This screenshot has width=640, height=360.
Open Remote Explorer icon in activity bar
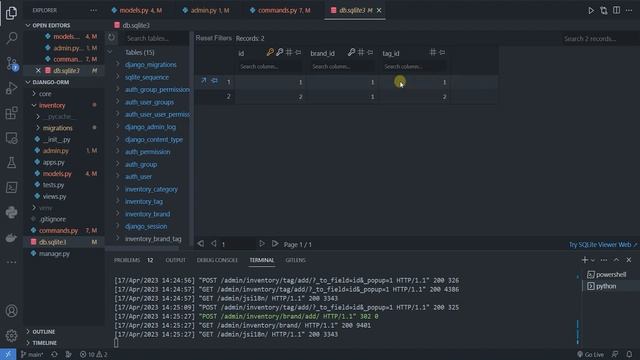pos(11,138)
